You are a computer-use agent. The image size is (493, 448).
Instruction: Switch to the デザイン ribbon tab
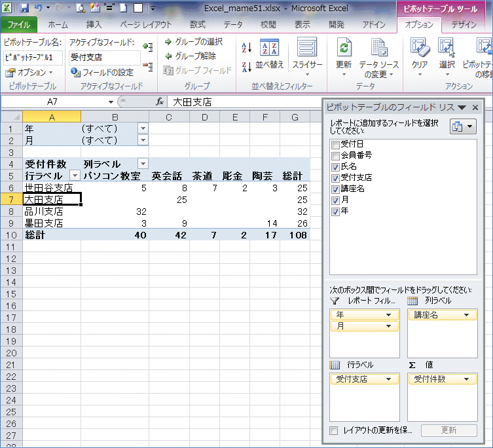click(x=464, y=25)
